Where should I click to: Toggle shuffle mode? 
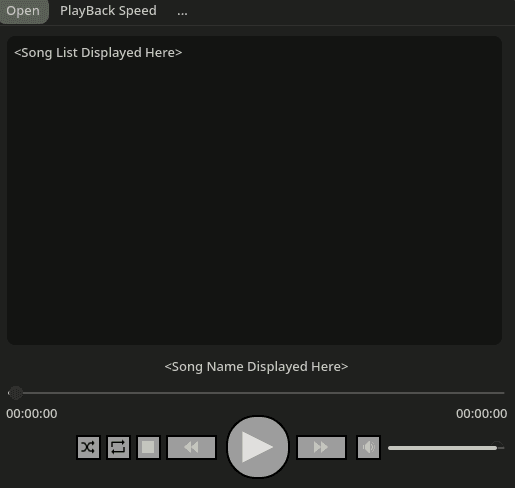88,447
